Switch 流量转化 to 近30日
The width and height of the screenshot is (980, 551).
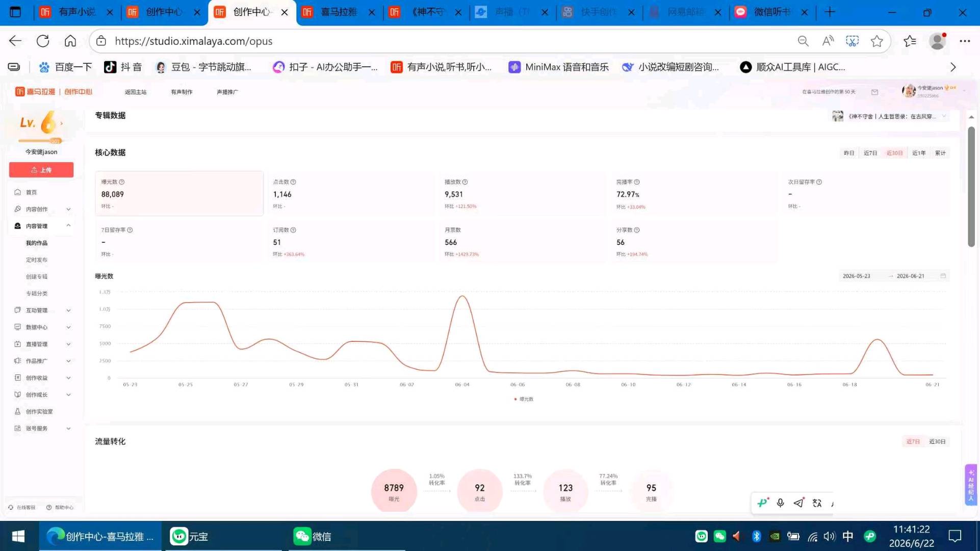tap(937, 442)
